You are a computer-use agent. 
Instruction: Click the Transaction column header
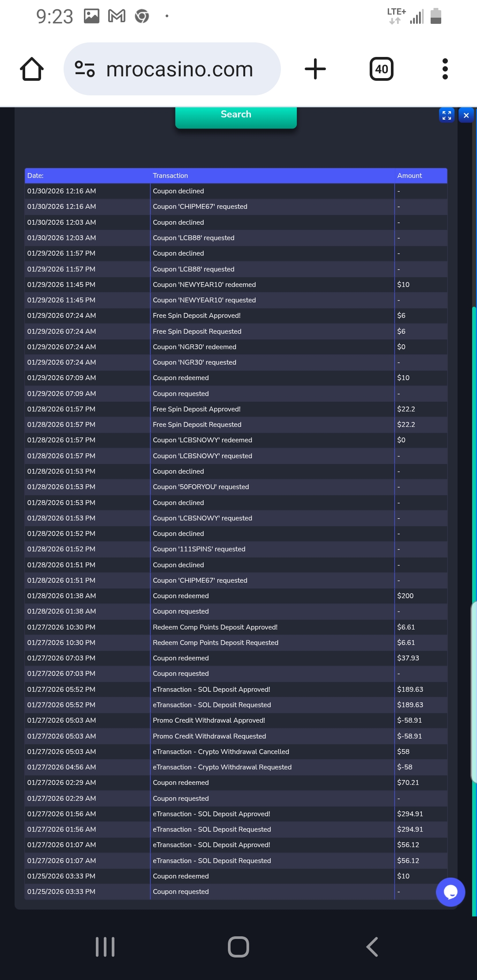pos(170,176)
